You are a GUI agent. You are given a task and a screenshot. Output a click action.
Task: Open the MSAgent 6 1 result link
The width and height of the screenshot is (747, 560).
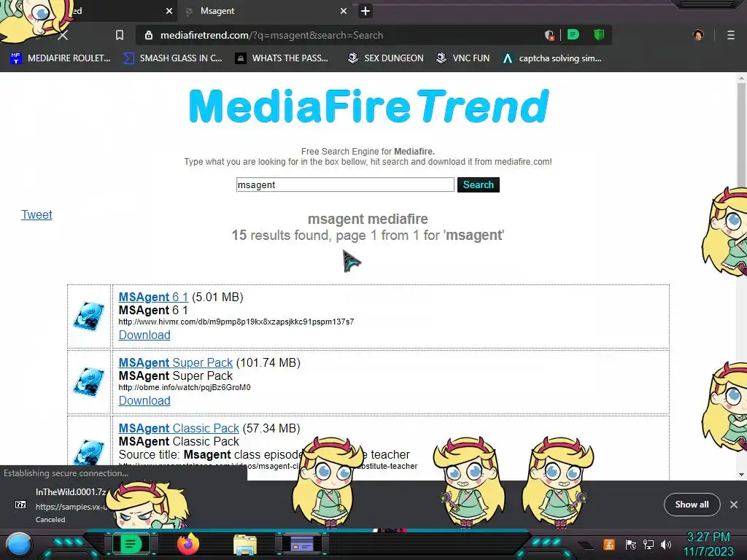(x=153, y=297)
